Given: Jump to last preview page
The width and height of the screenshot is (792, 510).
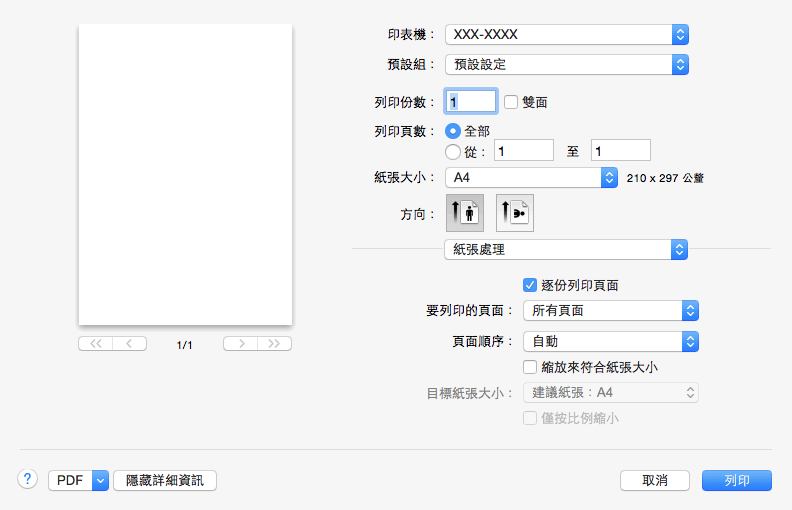Looking at the screenshot, I should click(x=275, y=344).
